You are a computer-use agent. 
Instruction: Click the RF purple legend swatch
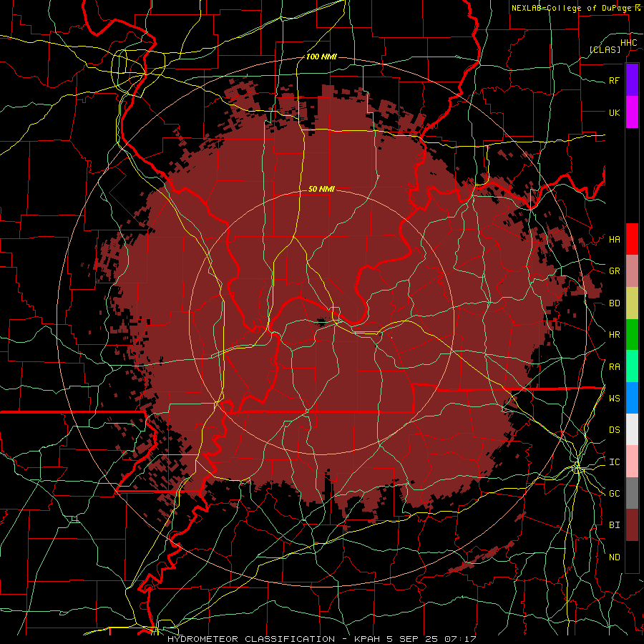(632, 79)
